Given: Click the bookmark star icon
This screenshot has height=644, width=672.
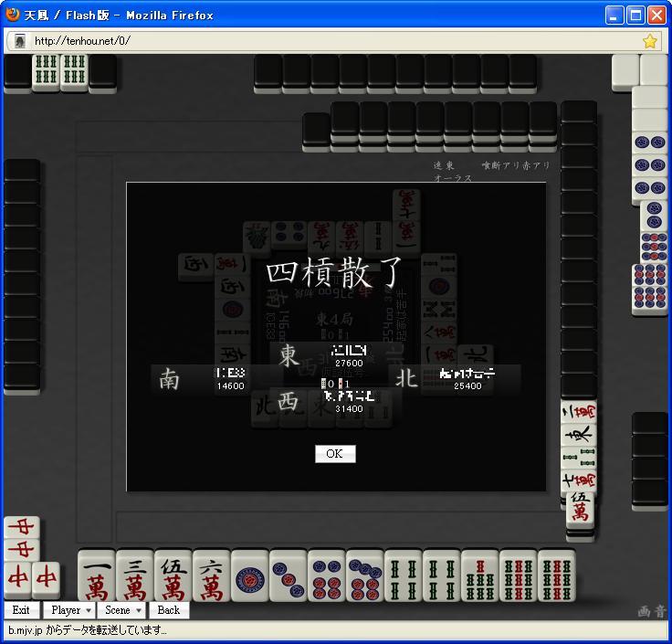Looking at the screenshot, I should (x=650, y=41).
